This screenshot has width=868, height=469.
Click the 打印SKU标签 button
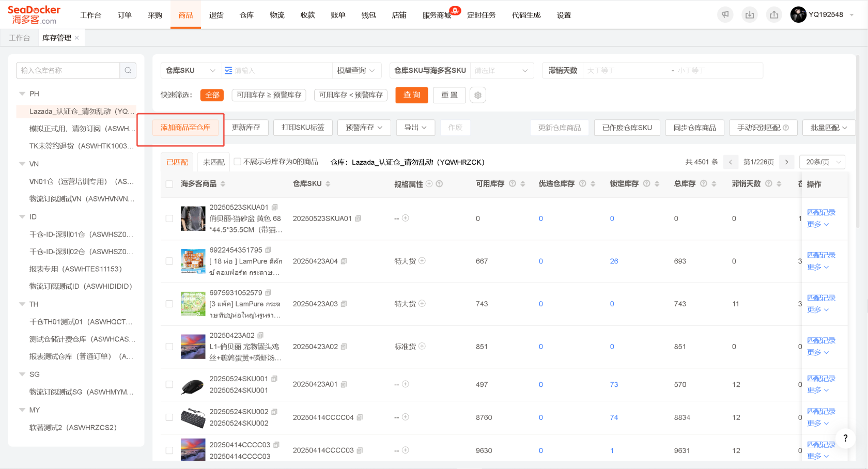click(303, 128)
